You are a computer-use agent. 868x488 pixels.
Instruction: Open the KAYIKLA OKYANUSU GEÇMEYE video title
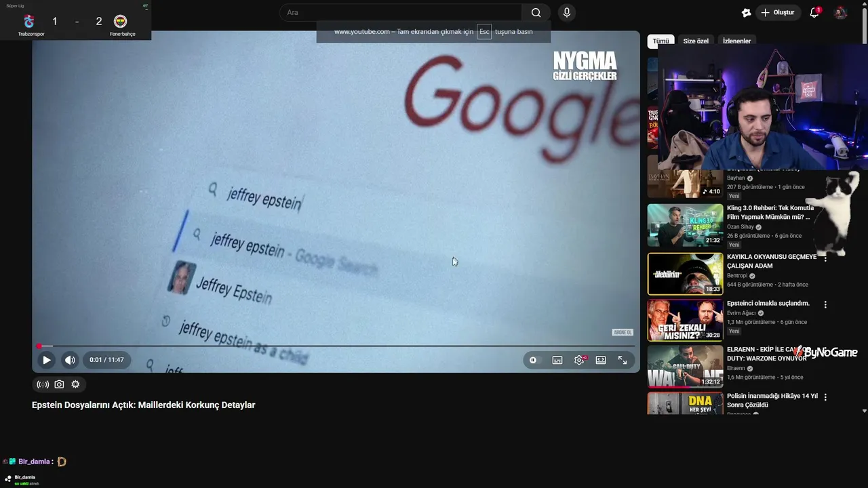coord(772,261)
